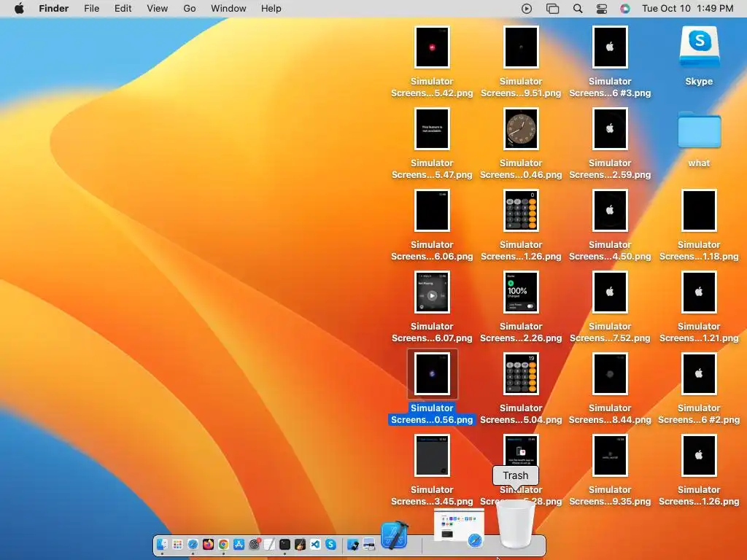Viewport: 747px width, 560px height.
Task: Open Google Chrome in the Dock
Action: [223, 544]
